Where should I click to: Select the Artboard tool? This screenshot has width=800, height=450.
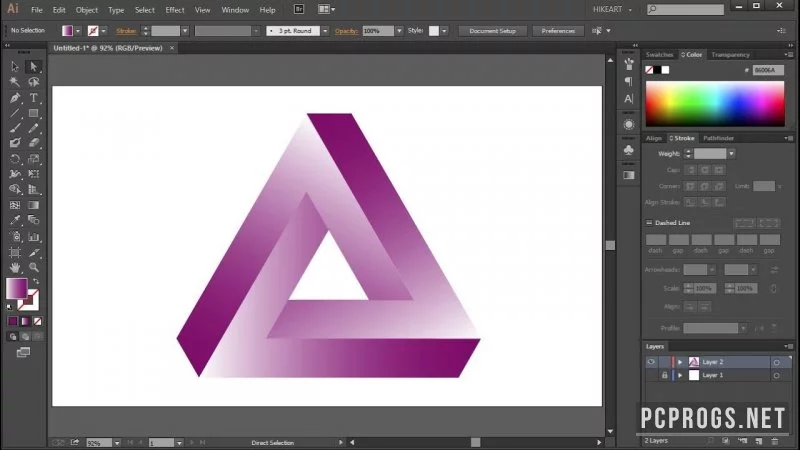click(x=14, y=253)
